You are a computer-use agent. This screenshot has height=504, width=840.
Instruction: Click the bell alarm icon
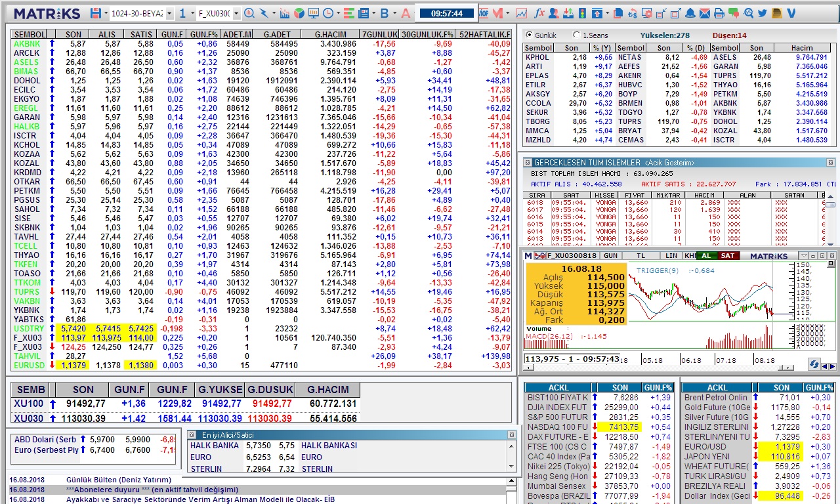tap(690, 13)
